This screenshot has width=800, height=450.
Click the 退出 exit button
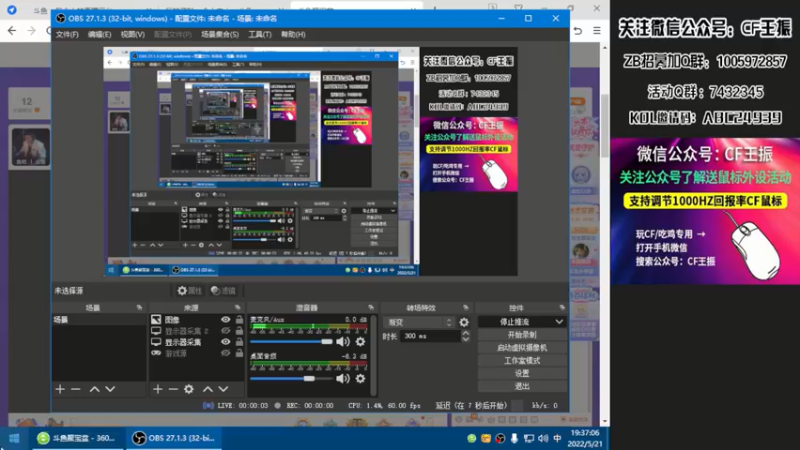pyautogui.click(x=522, y=386)
